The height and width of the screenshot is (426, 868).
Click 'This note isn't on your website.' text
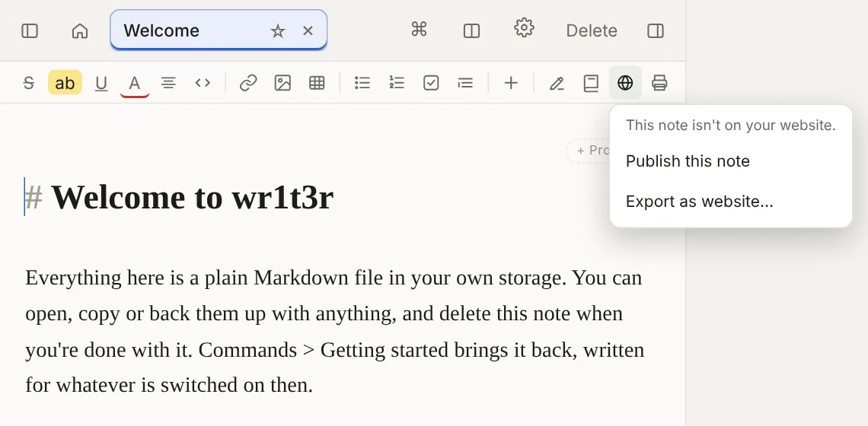click(730, 125)
